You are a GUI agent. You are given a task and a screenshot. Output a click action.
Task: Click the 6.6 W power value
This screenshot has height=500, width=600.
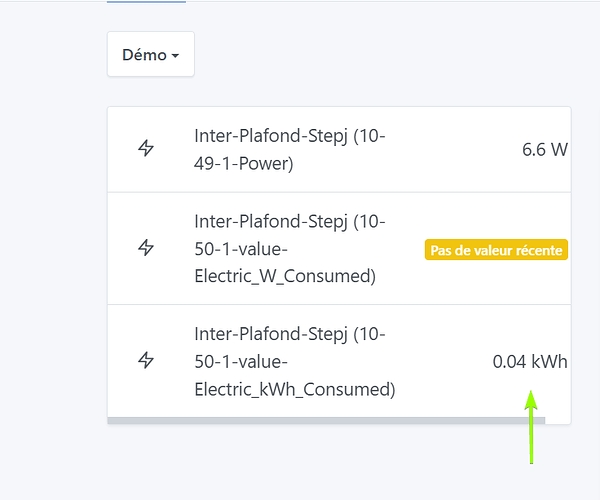pyautogui.click(x=544, y=150)
